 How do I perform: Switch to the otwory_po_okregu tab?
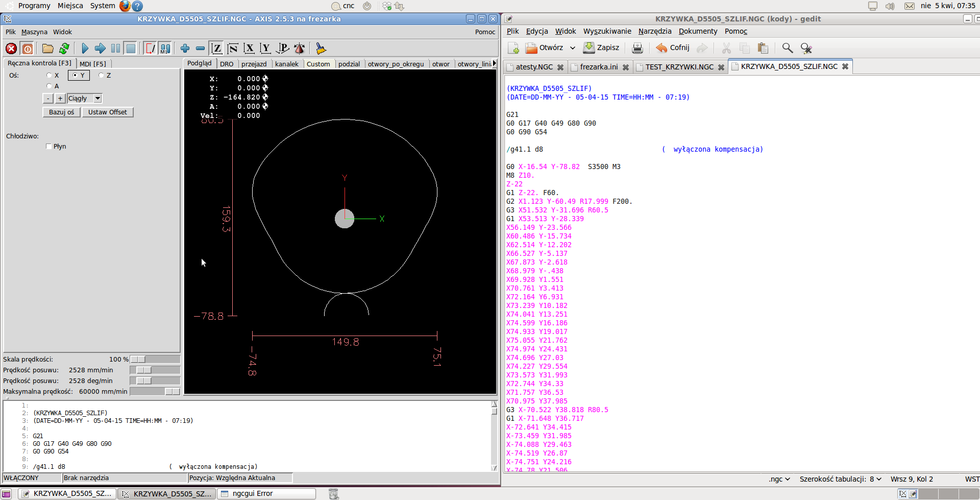(x=396, y=64)
